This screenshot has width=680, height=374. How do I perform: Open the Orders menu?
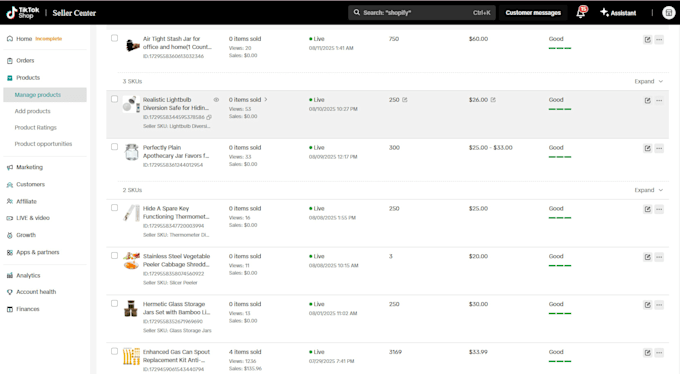click(x=25, y=61)
